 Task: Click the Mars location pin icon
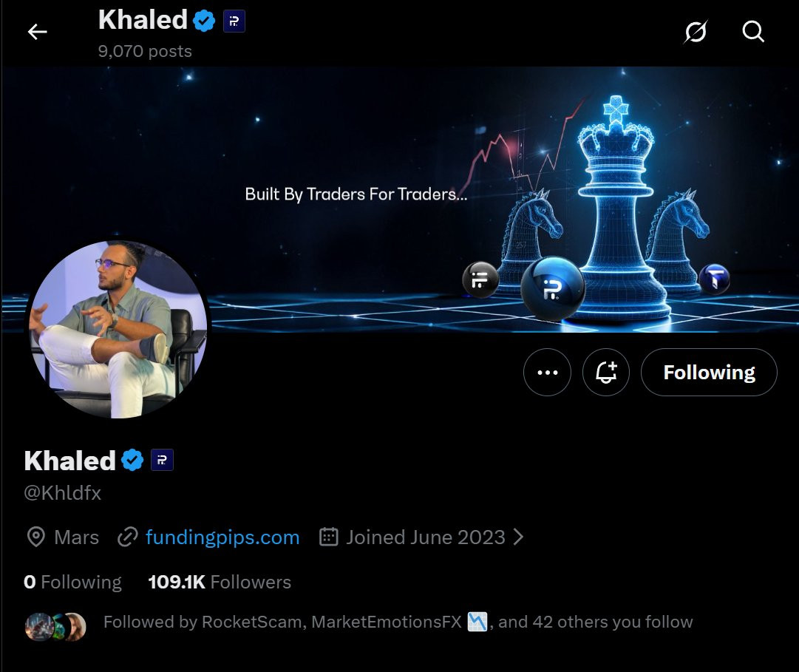click(36, 537)
